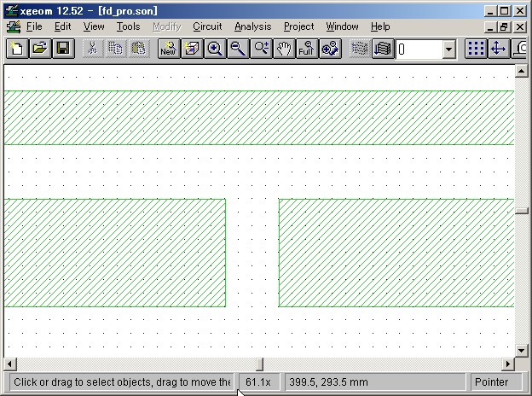Click the partially visible rightmost toolbar icon
This screenshot has width=532, height=396.
[519, 49]
